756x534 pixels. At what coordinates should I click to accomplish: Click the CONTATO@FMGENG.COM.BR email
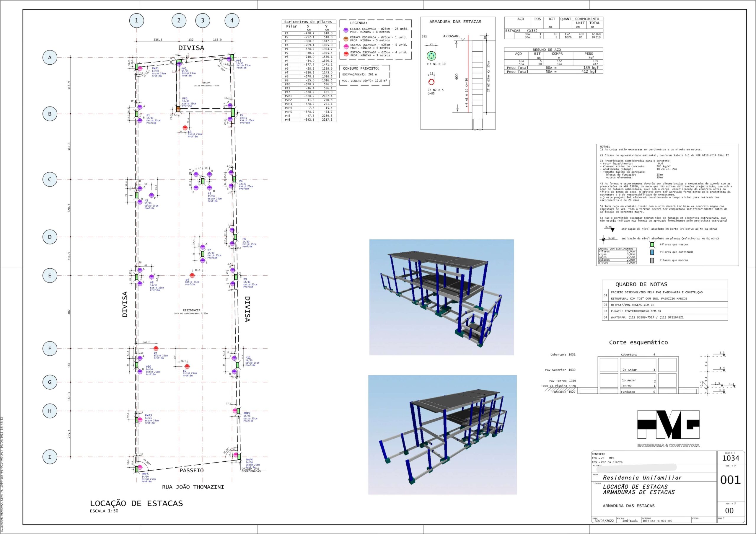tap(636, 311)
